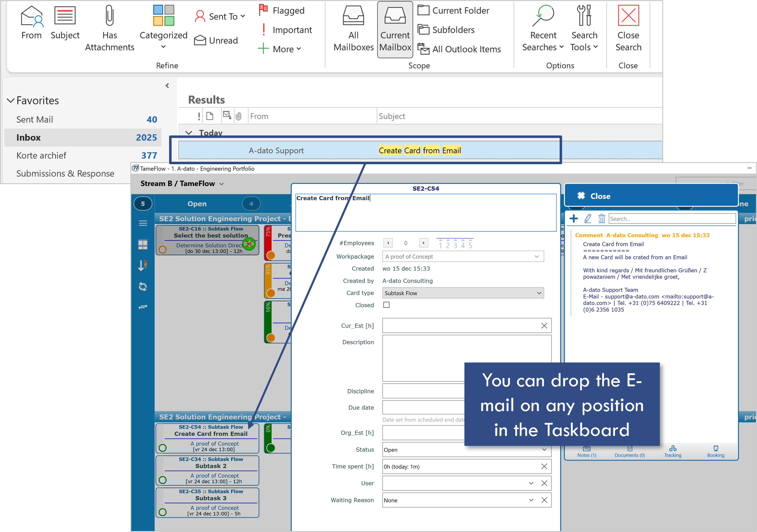Switch to the Tracking tab
The width and height of the screenshot is (757, 532).
tap(673, 451)
